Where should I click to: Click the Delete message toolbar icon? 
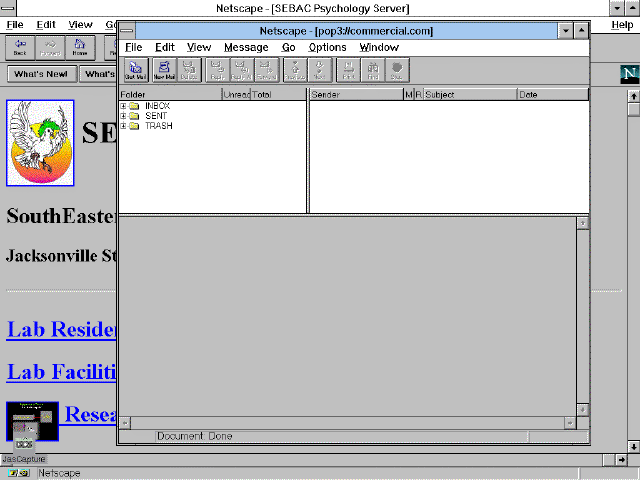coord(189,70)
